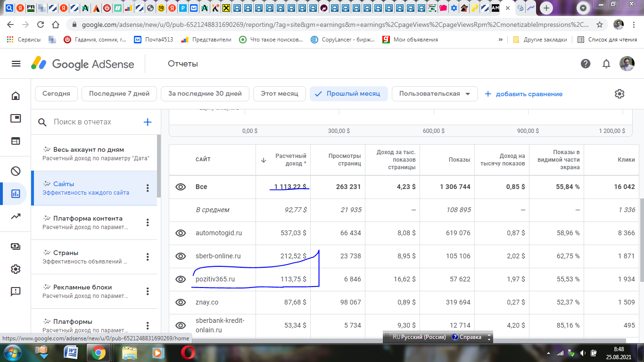Open the Мои объявления bookmark
The image size is (644, 362).
click(410, 40)
